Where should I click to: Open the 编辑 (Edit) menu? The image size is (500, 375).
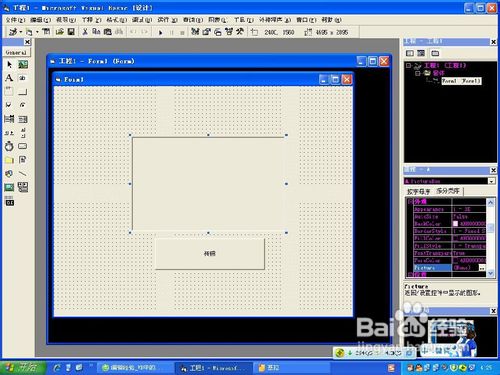(x=41, y=20)
